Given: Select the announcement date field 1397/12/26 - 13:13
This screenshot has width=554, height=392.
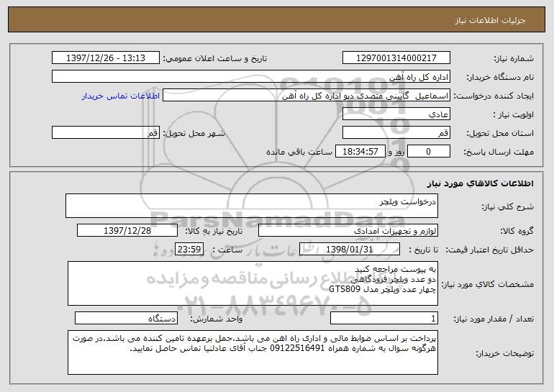Looking at the screenshot, I should 106,58.
